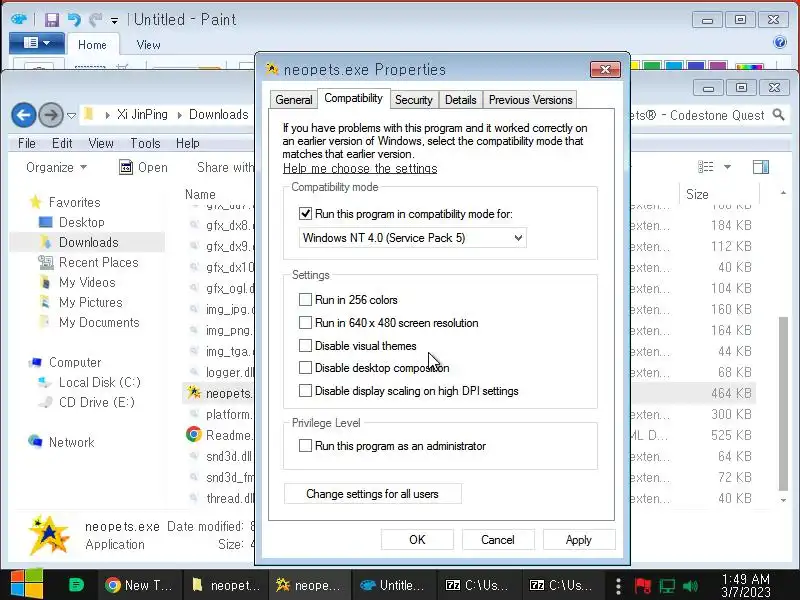Image resolution: width=800 pixels, height=600 pixels.
Task: Open the Help menu in Explorer
Action: [188, 143]
